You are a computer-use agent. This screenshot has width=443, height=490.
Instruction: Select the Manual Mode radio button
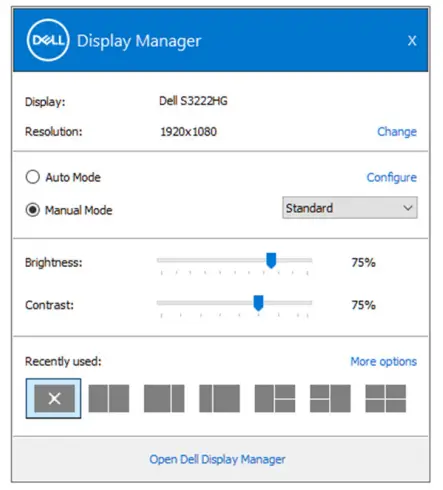(33, 210)
